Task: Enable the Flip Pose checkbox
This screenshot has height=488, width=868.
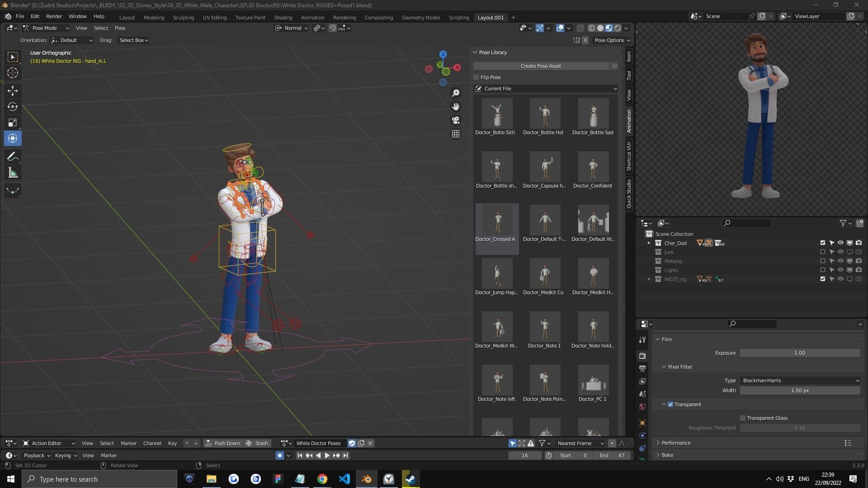Action: tap(476, 77)
